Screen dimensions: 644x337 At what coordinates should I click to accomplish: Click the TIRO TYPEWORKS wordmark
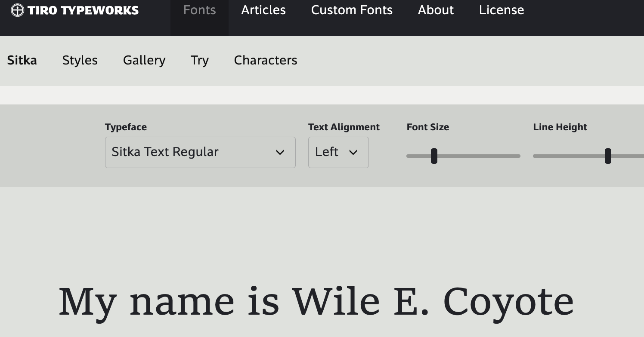point(83,10)
